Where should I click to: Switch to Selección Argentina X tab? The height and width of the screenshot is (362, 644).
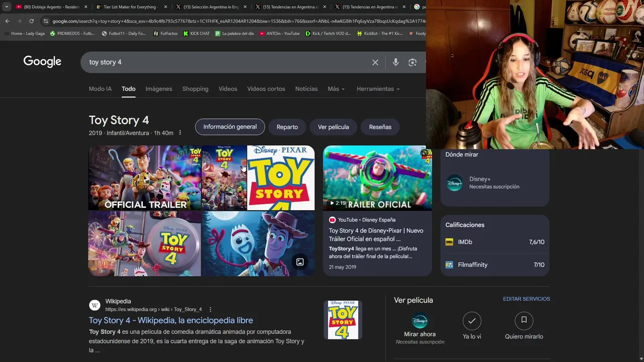point(210,7)
